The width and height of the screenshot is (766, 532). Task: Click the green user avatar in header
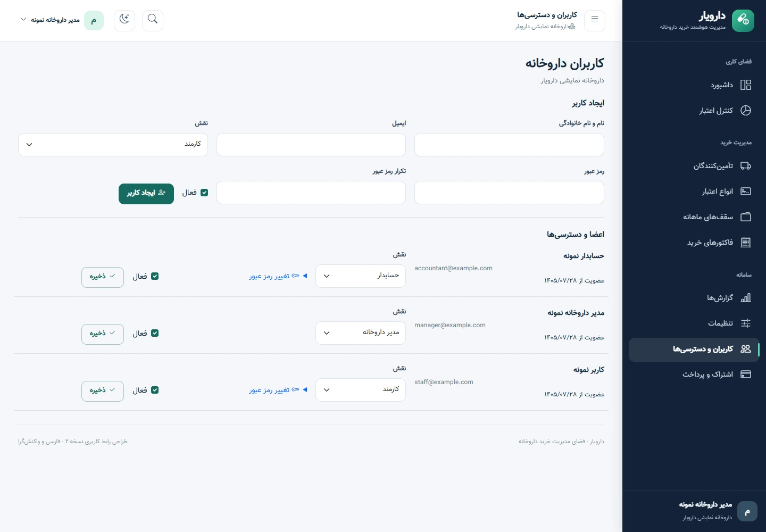point(94,20)
